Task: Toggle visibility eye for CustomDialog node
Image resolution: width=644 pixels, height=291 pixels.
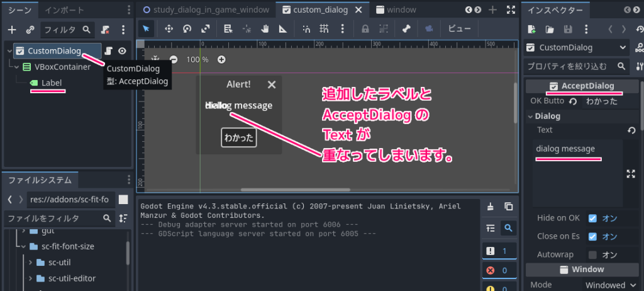Action: pyautogui.click(x=122, y=50)
